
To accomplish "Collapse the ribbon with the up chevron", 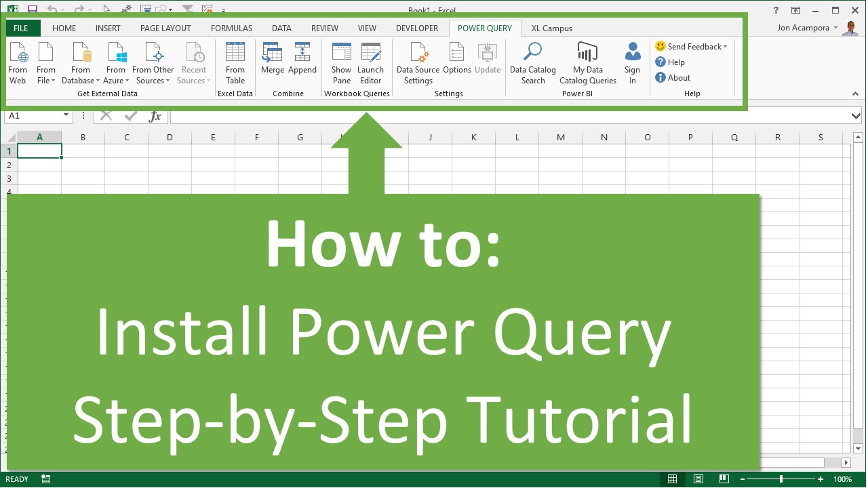I will (855, 94).
